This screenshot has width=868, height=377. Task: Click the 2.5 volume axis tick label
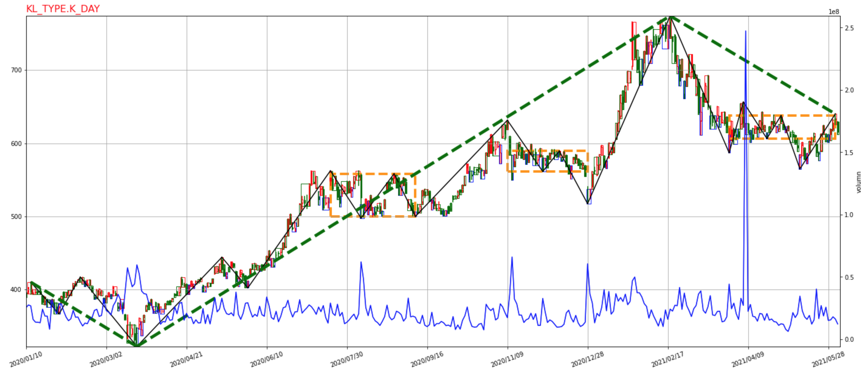tap(849, 28)
